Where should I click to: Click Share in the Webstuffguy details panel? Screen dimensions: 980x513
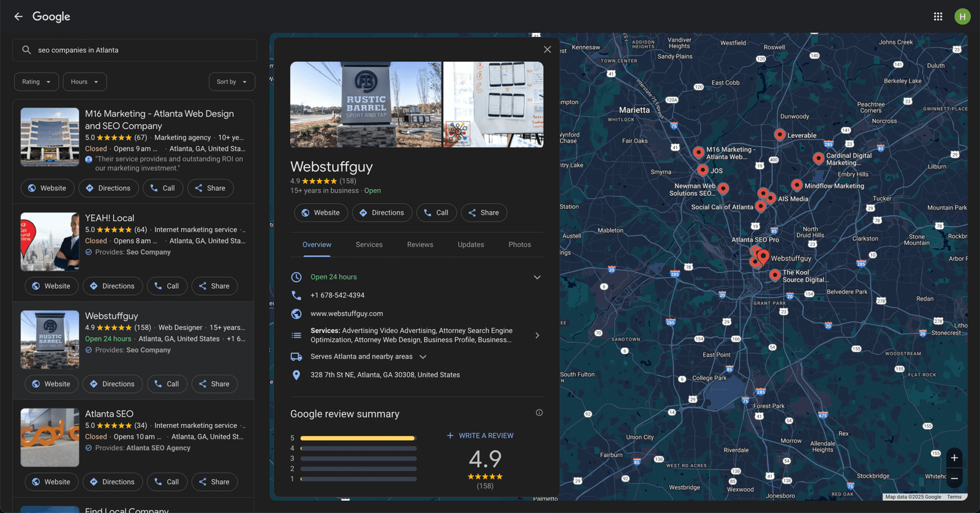[x=484, y=213]
